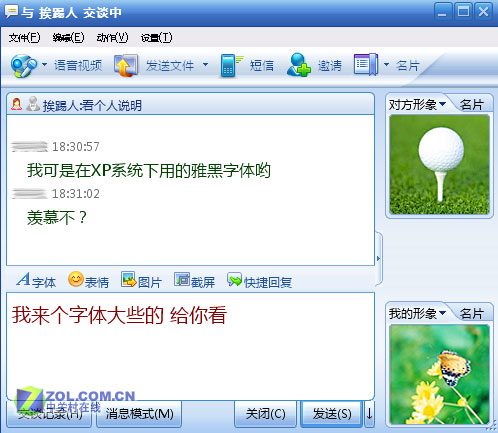
Task: Click the 短信 mobile phone icon
Action: pyautogui.click(x=231, y=65)
